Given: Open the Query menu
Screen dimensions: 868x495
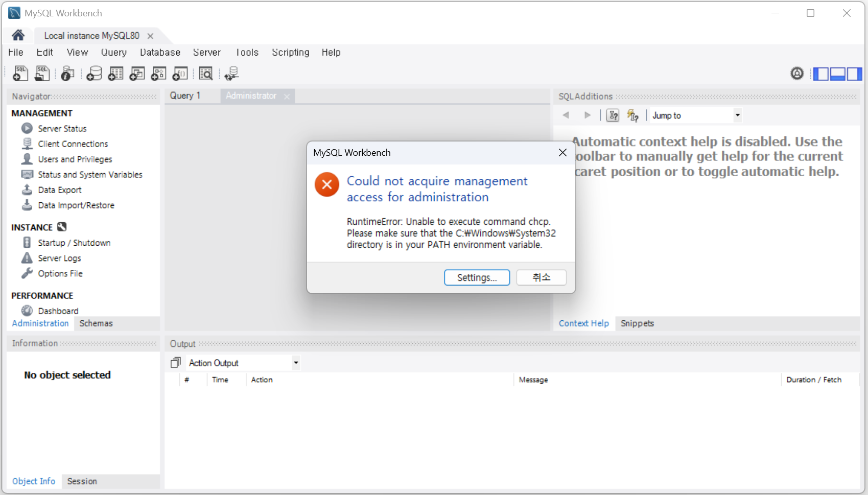Looking at the screenshot, I should tap(114, 53).
